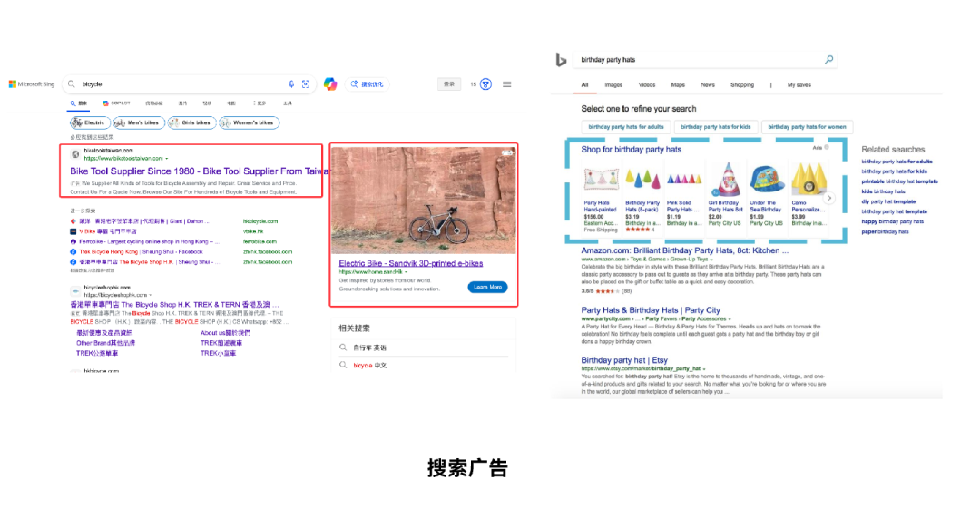Select the Electric filter chip
This screenshot has height=529, width=980.
tap(90, 122)
